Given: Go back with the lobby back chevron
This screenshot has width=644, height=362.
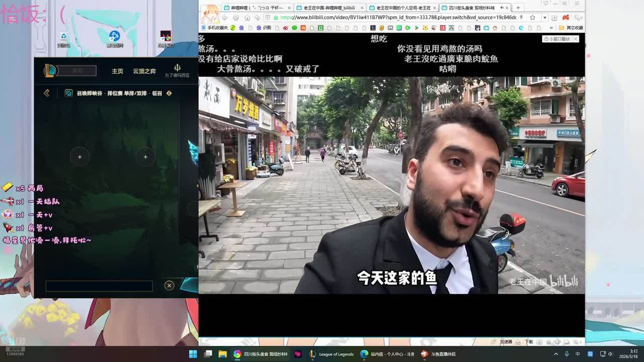Looking at the screenshot, I should 47,93.
